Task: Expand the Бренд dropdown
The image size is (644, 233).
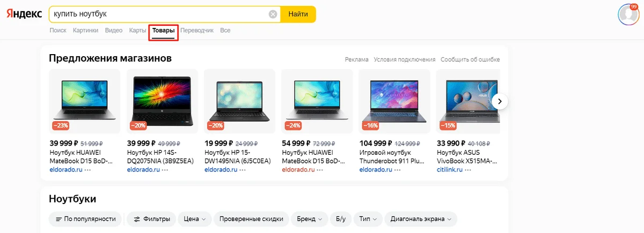Action: pyautogui.click(x=310, y=219)
